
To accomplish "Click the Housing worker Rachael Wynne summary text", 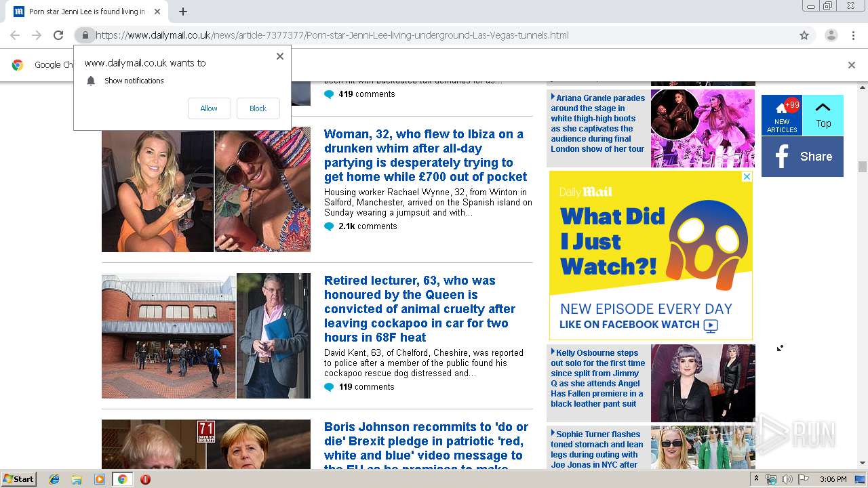I will click(428, 203).
